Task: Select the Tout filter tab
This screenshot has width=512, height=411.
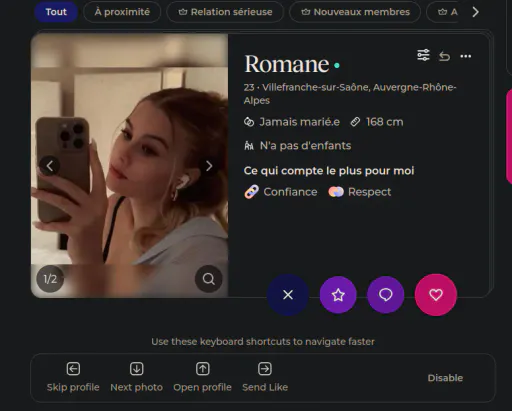Action: (56, 12)
